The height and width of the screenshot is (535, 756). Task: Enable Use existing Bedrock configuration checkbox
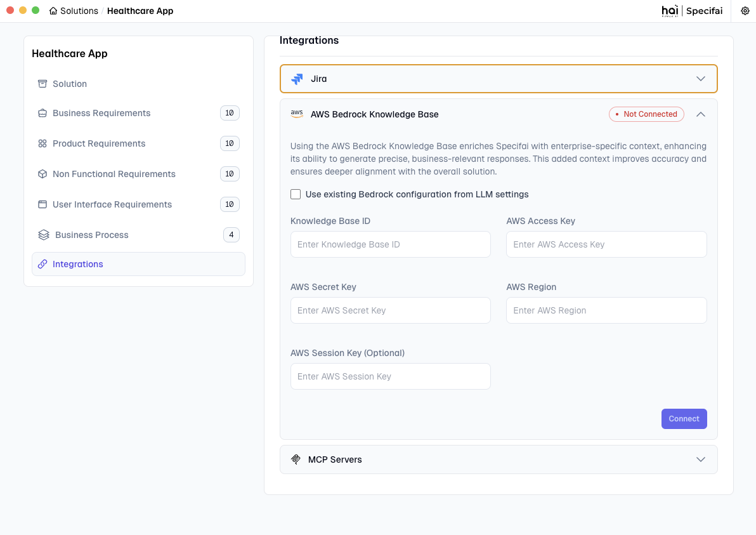[296, 194]
